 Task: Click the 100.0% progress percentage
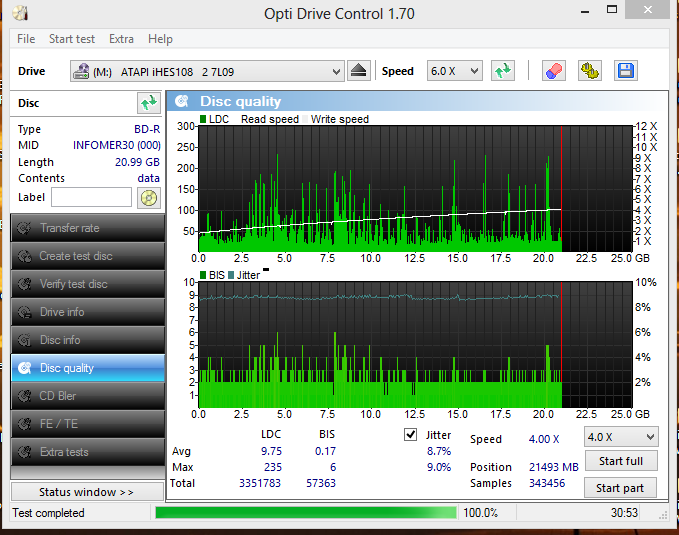[480, 513]
